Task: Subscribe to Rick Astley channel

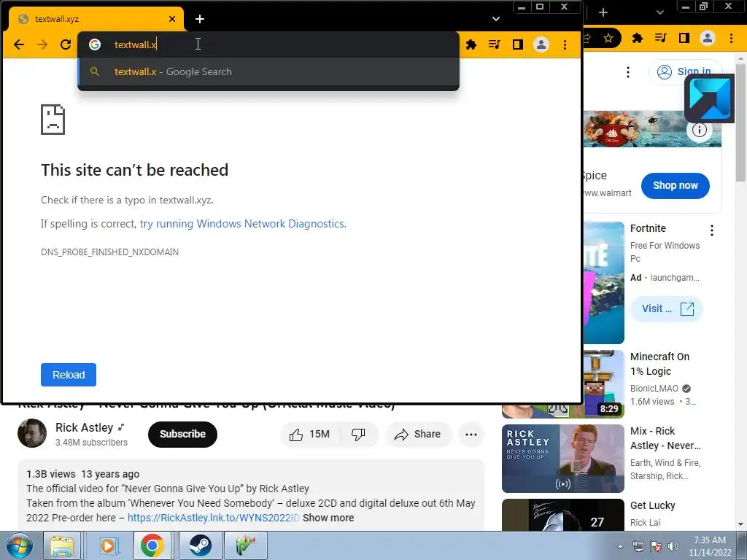Action: tap(182, 435)
